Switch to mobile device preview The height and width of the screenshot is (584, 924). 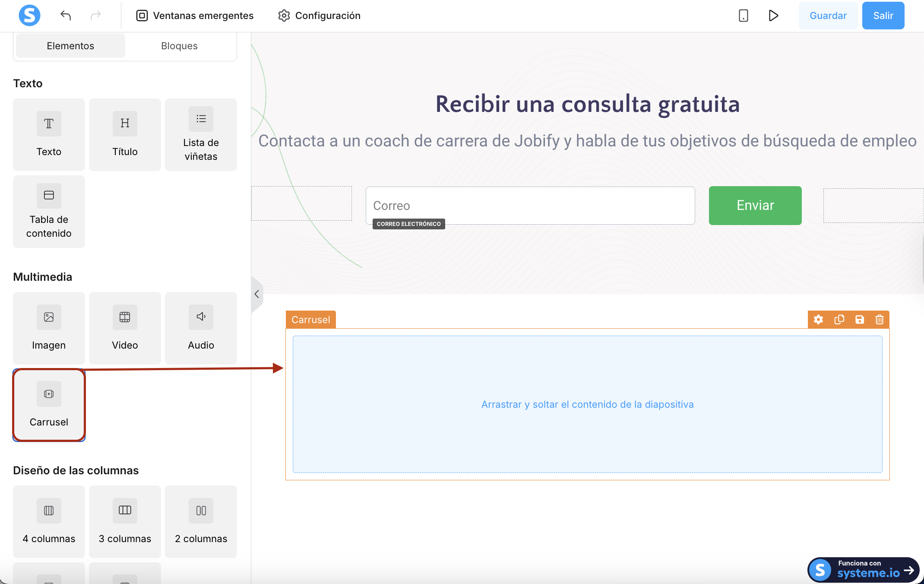(743, 16)
